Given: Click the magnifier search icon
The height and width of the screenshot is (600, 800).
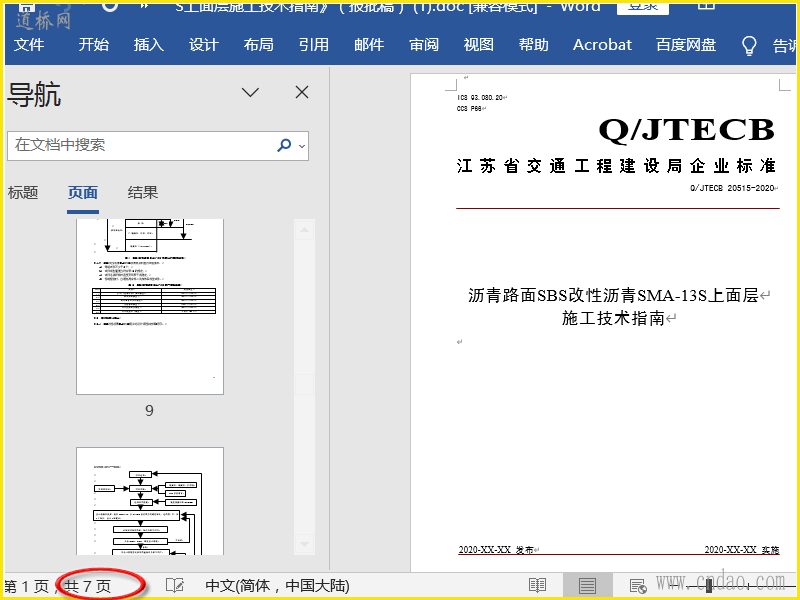Looking at the screenshot, I should pos(284,145).
